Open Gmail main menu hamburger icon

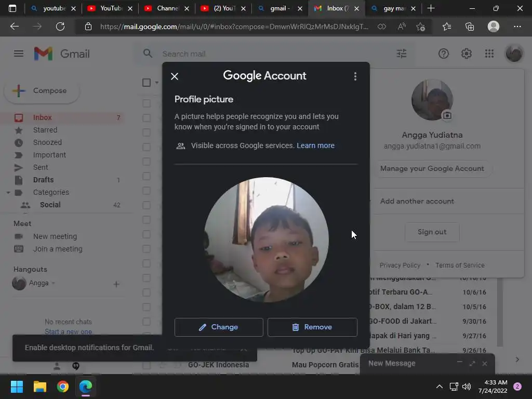(x=19, y=54)
